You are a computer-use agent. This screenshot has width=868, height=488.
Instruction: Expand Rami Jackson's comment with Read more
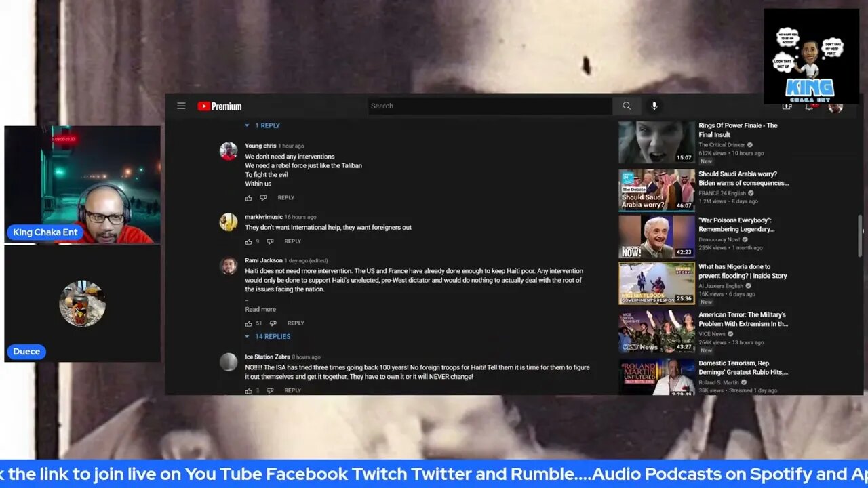pos(260,310)
